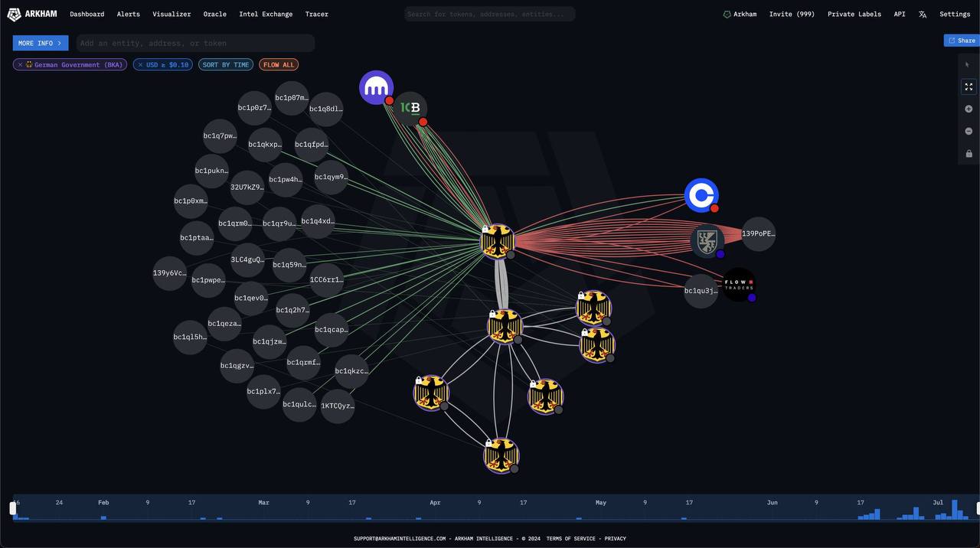
Task: Grab the left timeline range handle
Action: click(12, 508)
